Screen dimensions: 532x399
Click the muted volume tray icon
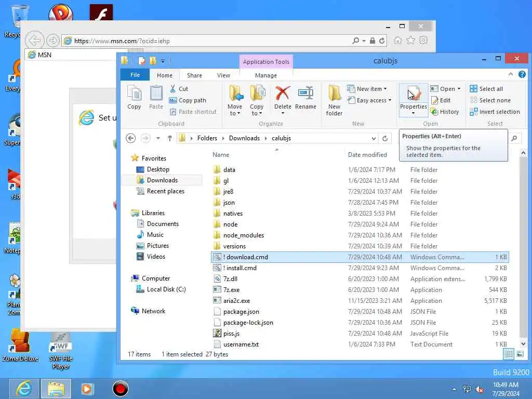coord(480,390)
